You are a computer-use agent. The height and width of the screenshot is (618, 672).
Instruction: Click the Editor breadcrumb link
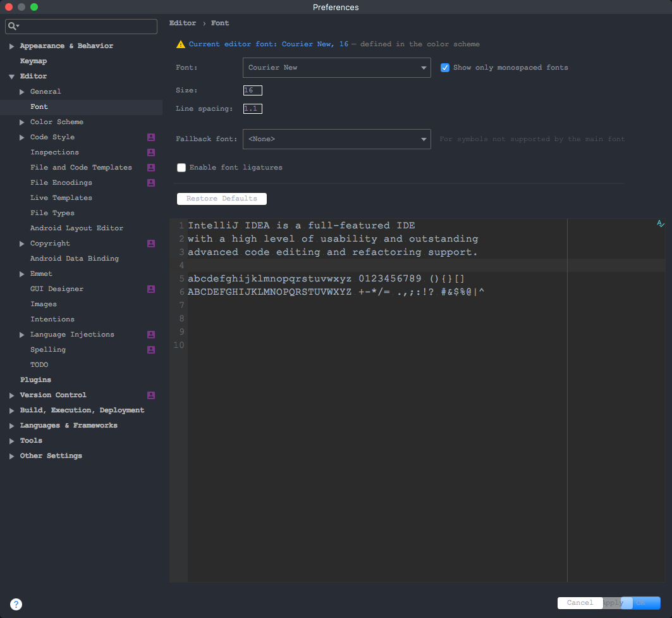(183, 23)
